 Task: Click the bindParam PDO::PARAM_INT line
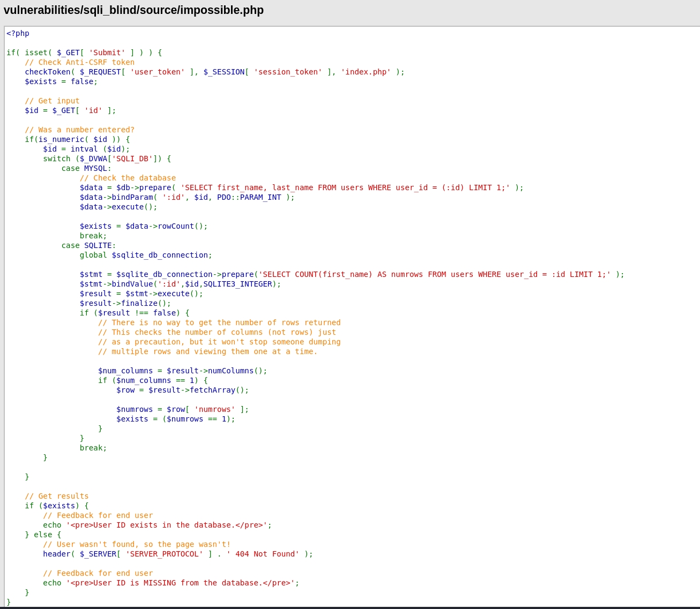point(187,197)
